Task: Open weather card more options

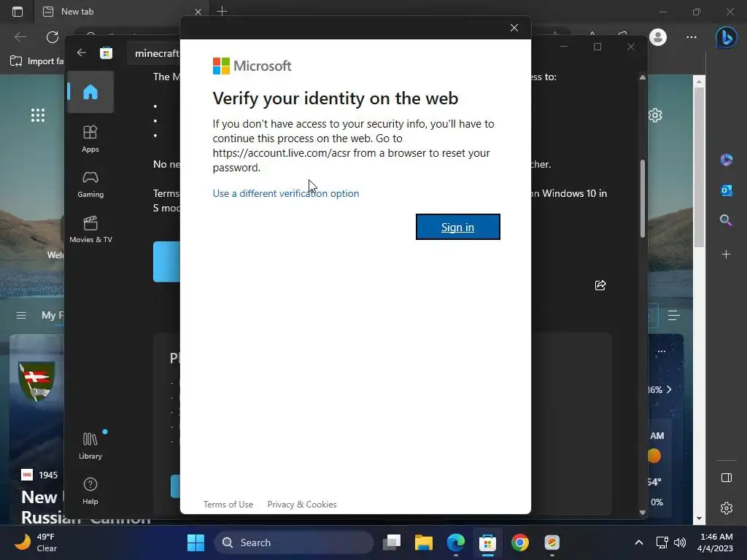Action: coord(661,351)
